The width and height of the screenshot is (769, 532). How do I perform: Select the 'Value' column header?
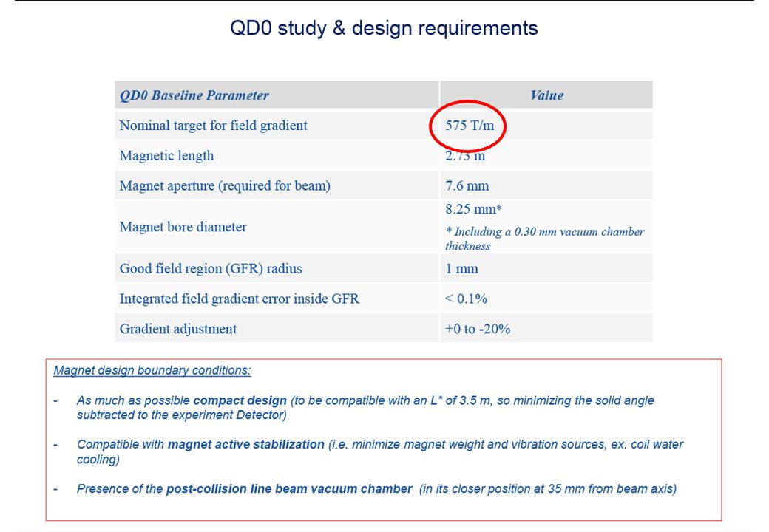click(547, 95)
